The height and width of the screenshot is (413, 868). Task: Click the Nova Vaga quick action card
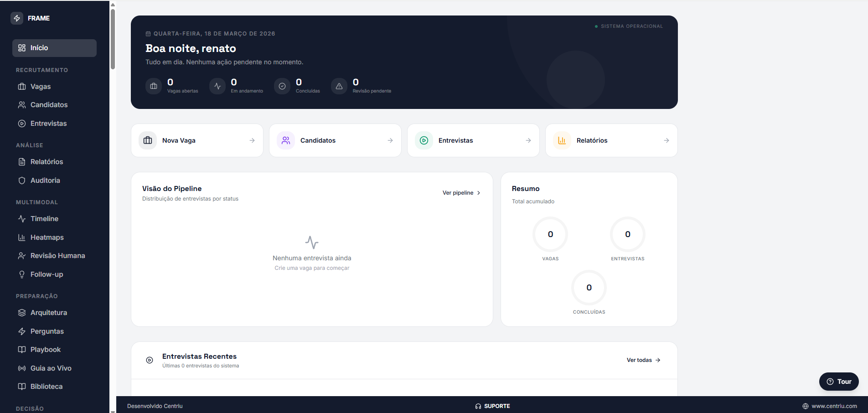click(197, 140)
